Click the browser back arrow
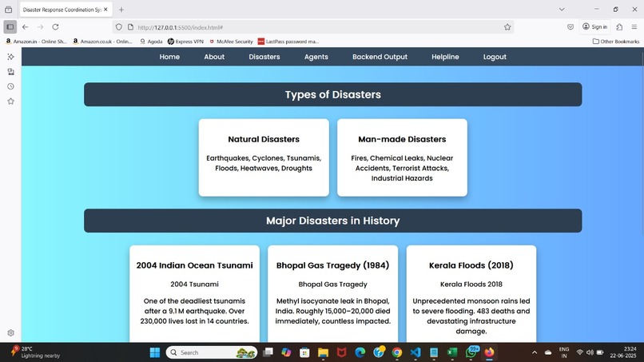 tap(26, 27)
